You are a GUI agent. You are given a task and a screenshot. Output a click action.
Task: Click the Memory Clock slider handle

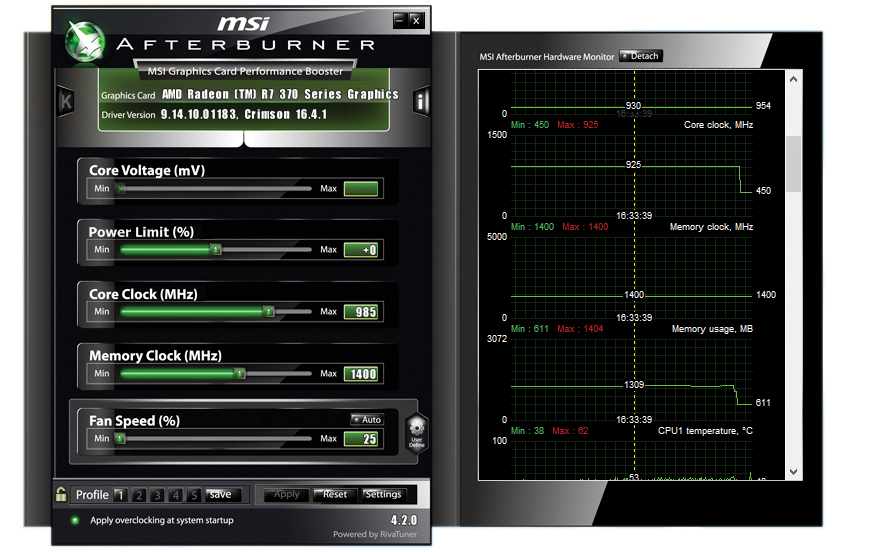pyautogui.click(x=240, y=373)
